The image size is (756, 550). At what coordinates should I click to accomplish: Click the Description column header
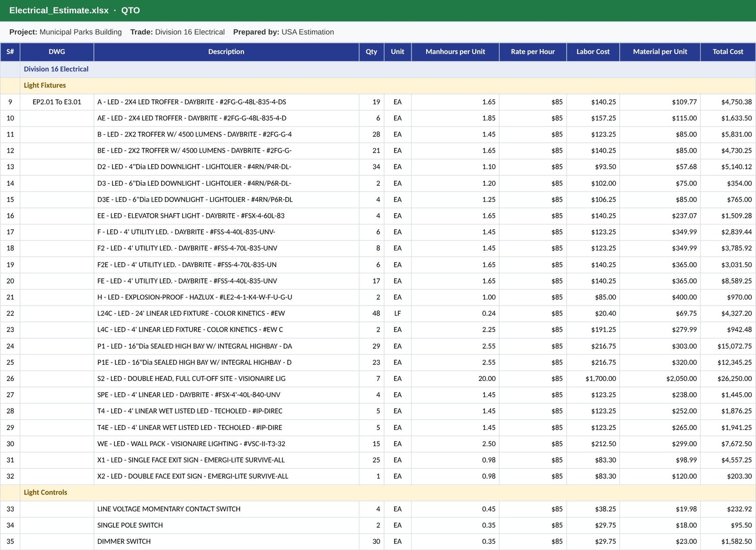coord(226,52)
